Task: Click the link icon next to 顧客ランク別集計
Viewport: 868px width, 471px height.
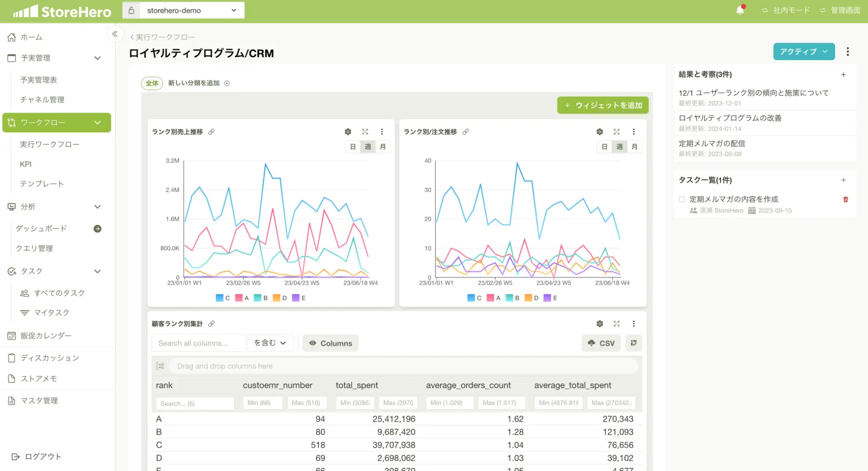Action: 212,324
